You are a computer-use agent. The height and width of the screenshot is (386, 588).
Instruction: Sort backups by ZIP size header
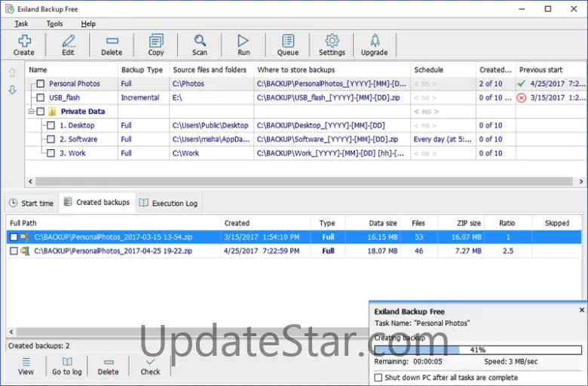(x=461, y=223)
